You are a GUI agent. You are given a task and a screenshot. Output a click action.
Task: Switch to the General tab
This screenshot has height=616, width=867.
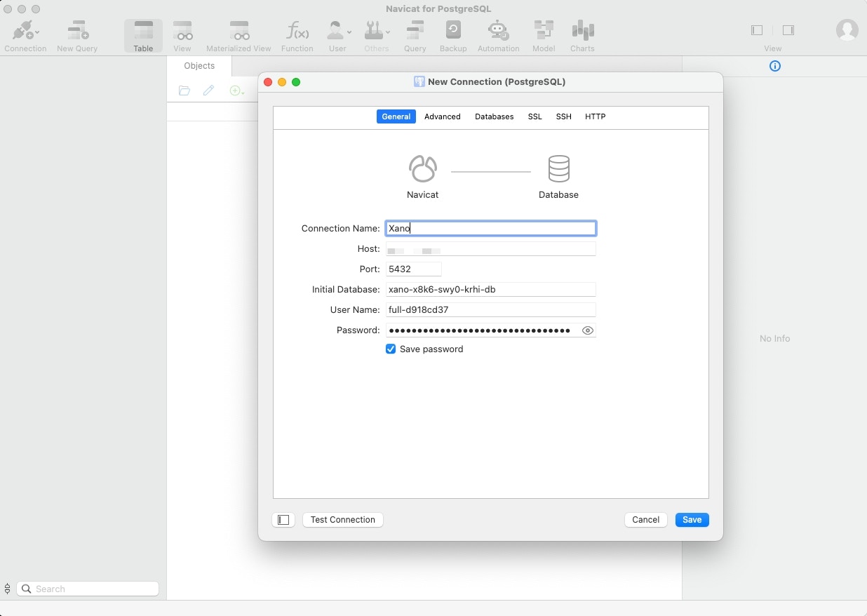tap(396, 116)
